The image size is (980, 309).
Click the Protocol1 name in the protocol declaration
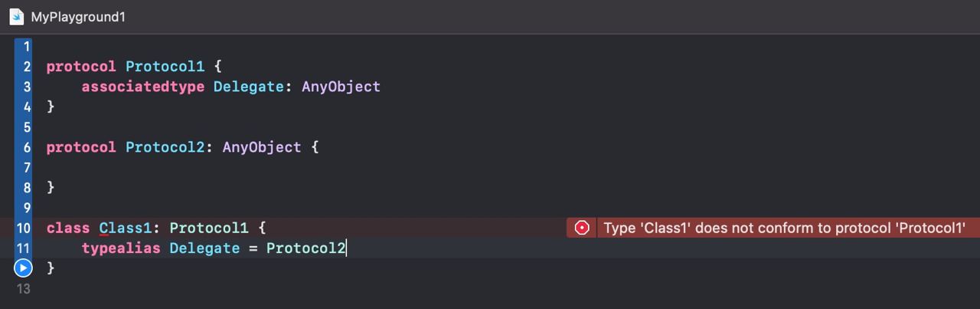click(165, 67)
